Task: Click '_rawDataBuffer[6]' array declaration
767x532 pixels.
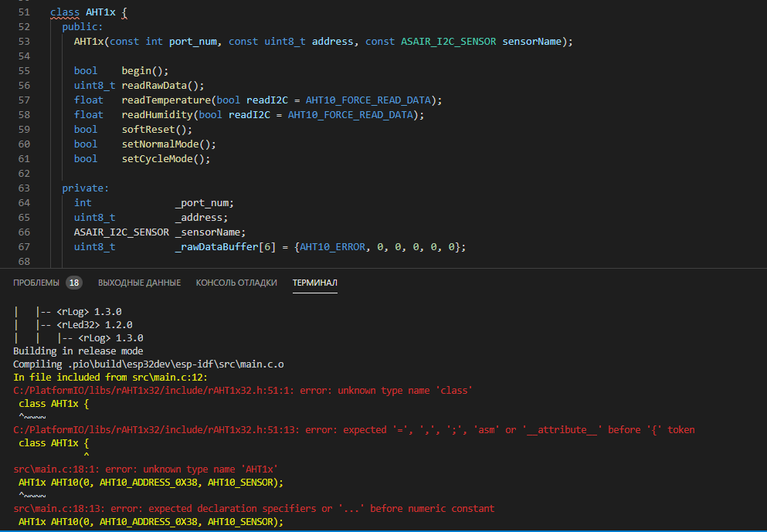Action: click(x=226, y=247)
